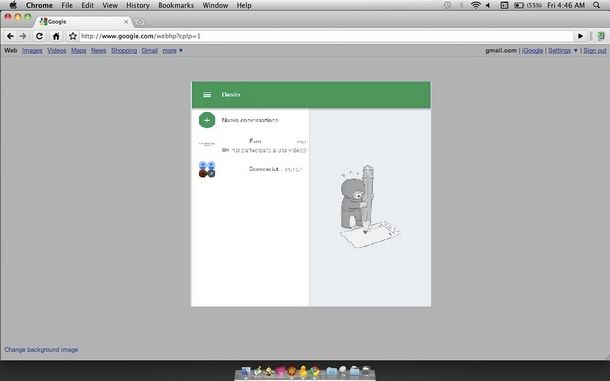This screenshot has width=610, height=381.
Task: Open Finder from the dock
Action: [245, 372]
